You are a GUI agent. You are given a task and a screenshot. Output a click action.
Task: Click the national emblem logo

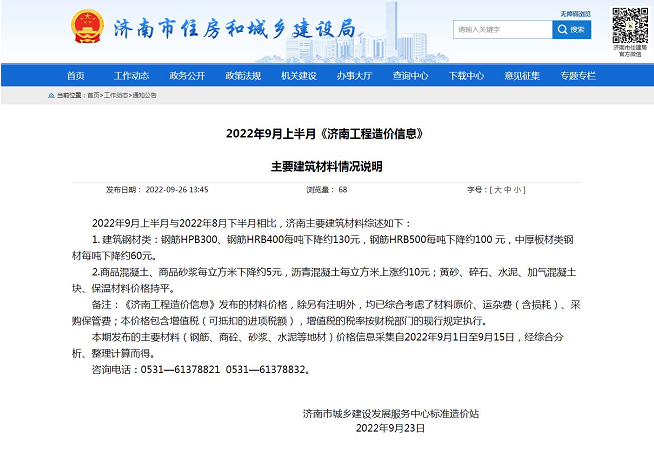pos(87,28)
